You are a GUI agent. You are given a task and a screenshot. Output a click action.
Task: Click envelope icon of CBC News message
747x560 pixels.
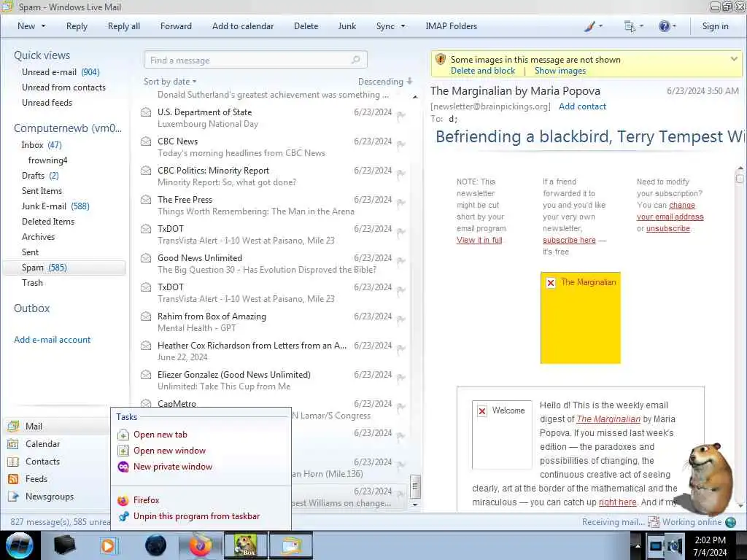click(x=146, y=141)
